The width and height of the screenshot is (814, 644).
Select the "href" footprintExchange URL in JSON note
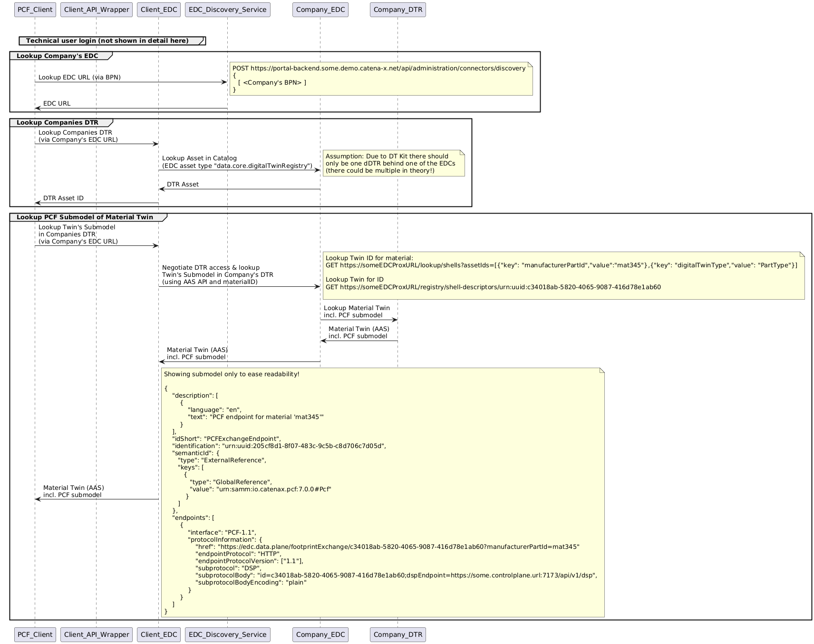point(387,547)
